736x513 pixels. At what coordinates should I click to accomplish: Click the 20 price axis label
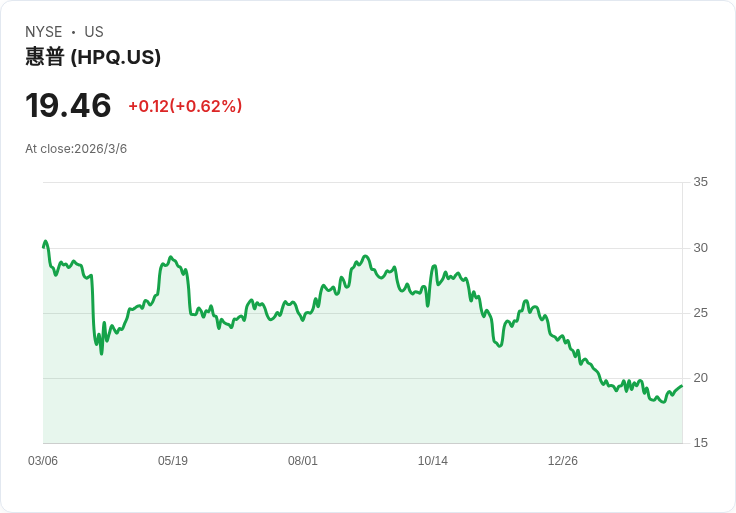tap(701, 378)
